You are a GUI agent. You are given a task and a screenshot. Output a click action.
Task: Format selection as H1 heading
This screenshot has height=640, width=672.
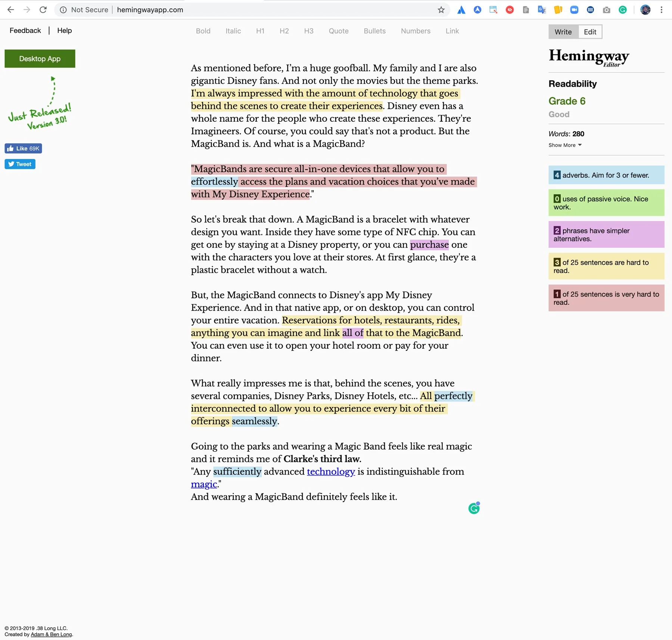pos(260,31)
